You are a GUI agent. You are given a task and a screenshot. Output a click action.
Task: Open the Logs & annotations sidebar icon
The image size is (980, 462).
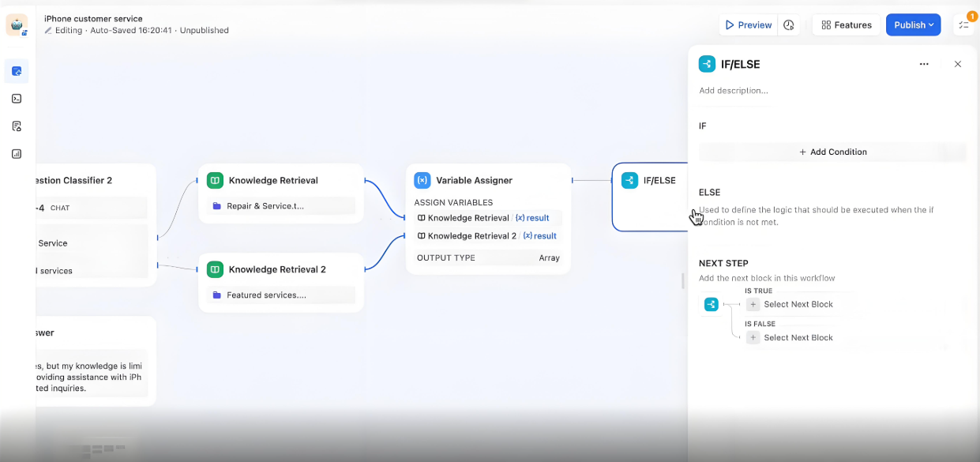(17, 126)
